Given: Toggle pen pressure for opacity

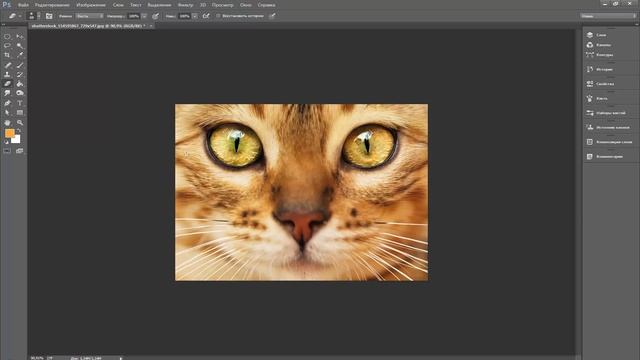Looking at the screenshot, I should pos(156,16).
